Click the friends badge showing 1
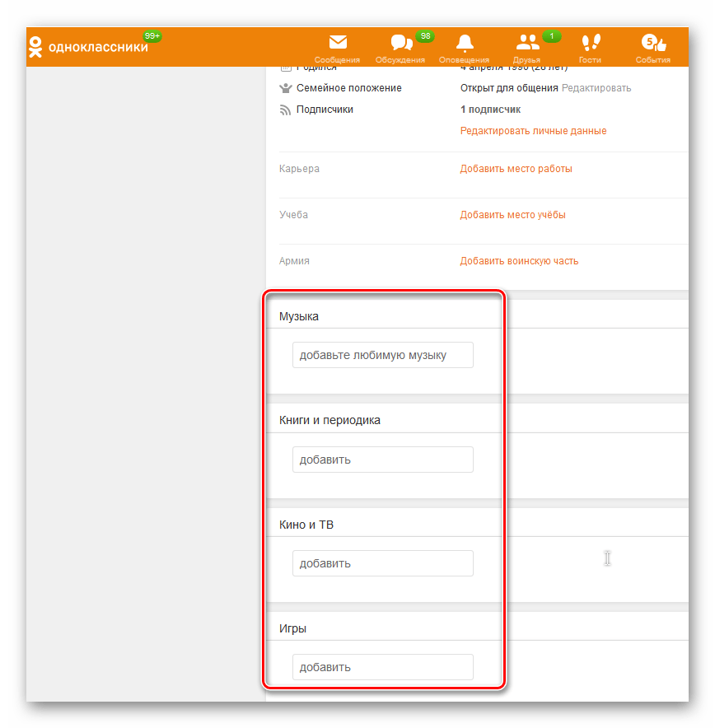This screenshot has height=728, width=715. pyautogui.click(x=552, y=36)
